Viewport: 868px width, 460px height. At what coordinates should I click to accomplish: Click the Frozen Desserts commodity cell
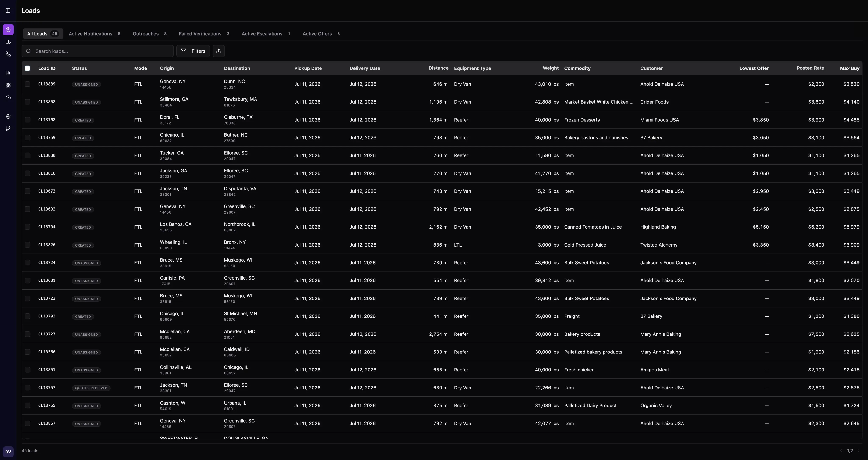pos(582,120)
